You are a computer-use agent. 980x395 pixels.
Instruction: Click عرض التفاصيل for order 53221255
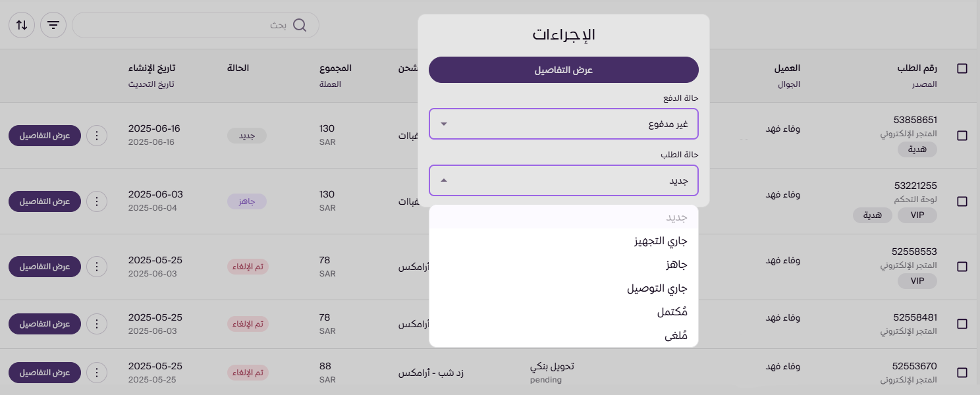click(x=45, y=201)
